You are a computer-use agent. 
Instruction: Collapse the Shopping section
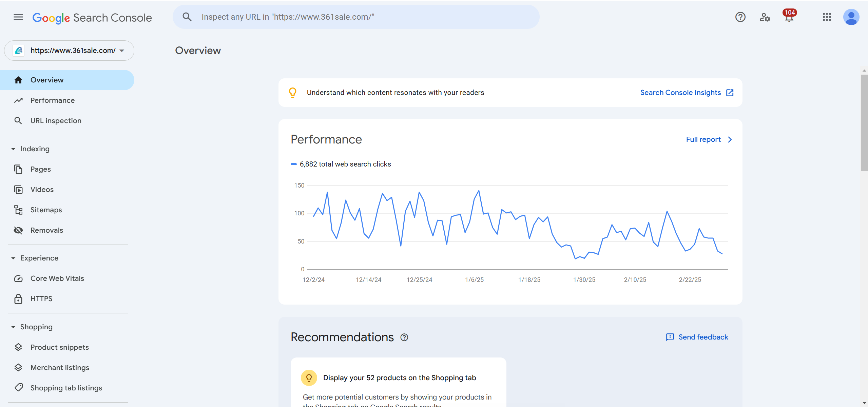coord(13,327)
